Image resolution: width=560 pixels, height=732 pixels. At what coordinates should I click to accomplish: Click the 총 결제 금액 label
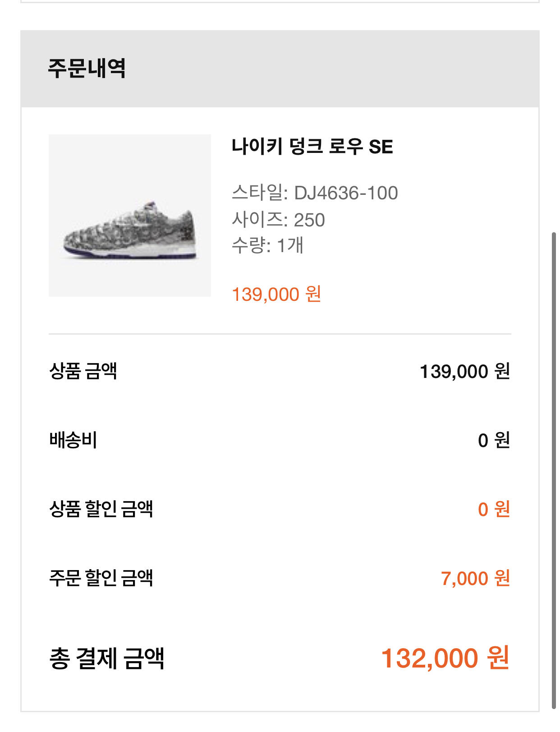click(x=106, y=658)
